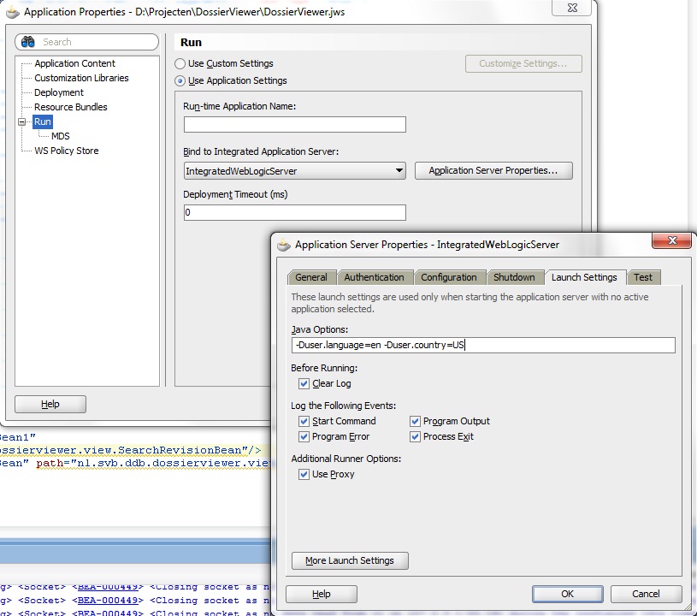Click the Search field in Application Properties
This screenshot has width=697, height=616.
coord(86,42)
